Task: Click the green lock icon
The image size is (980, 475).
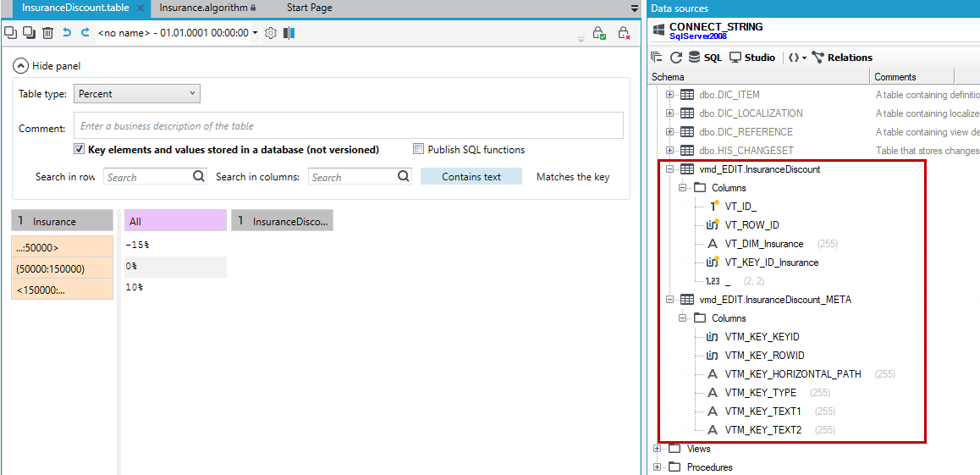Action: [x=599, y=33]
